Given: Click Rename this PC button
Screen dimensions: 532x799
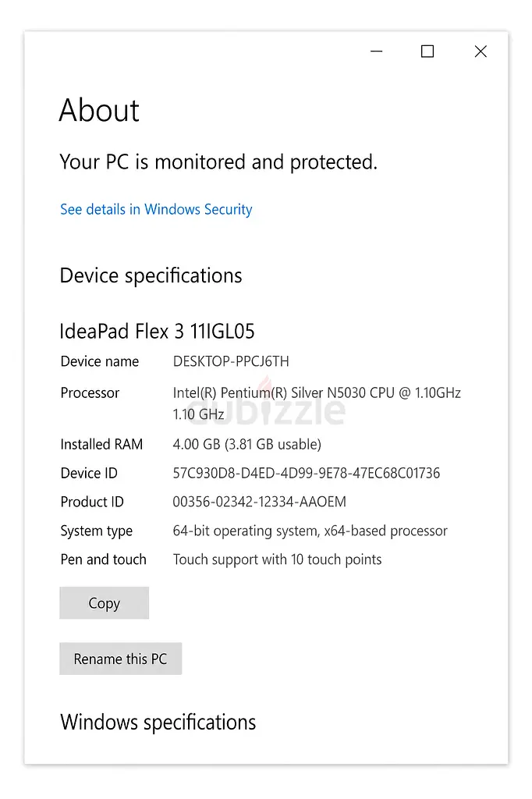Looking at the screenshot, I should (x=120, y=659).
